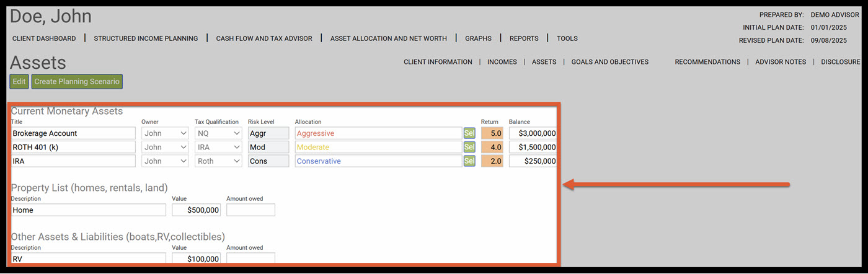
Task: Click the Conservative allocation field
Action: [x=378, y=161]
